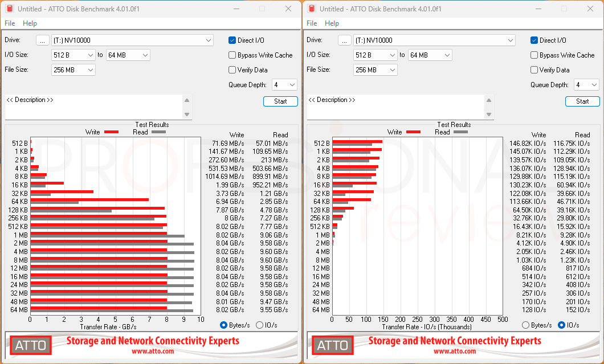Select Bytes/s radio button in the right window
This screenshot has height=364, width=604.
point(525,325)
